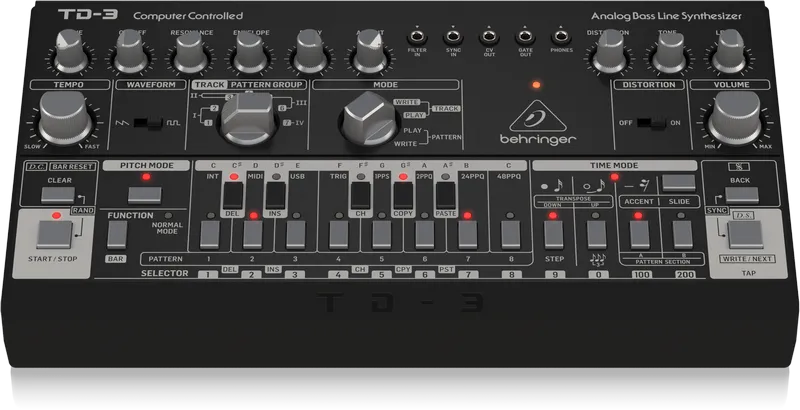Screen dimensions: 800x410
Task: Click the large Volume knob
Action: tap(735, 118)
